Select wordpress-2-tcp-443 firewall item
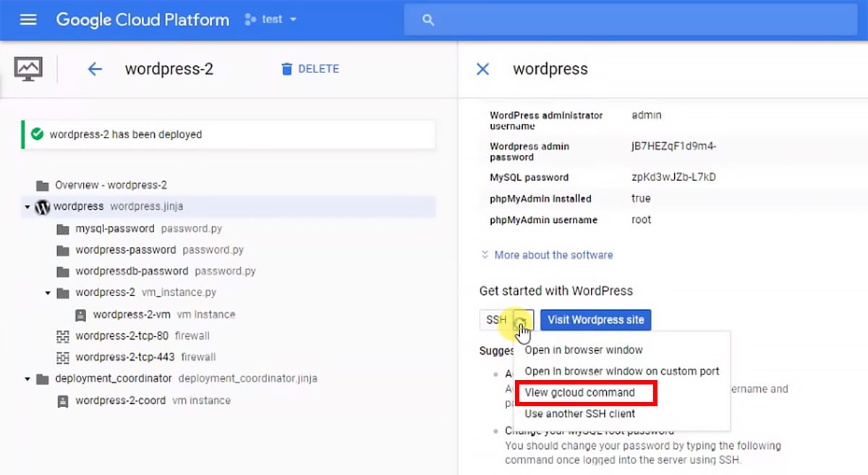This screenshot has width=868, height=475. (145, 357)
